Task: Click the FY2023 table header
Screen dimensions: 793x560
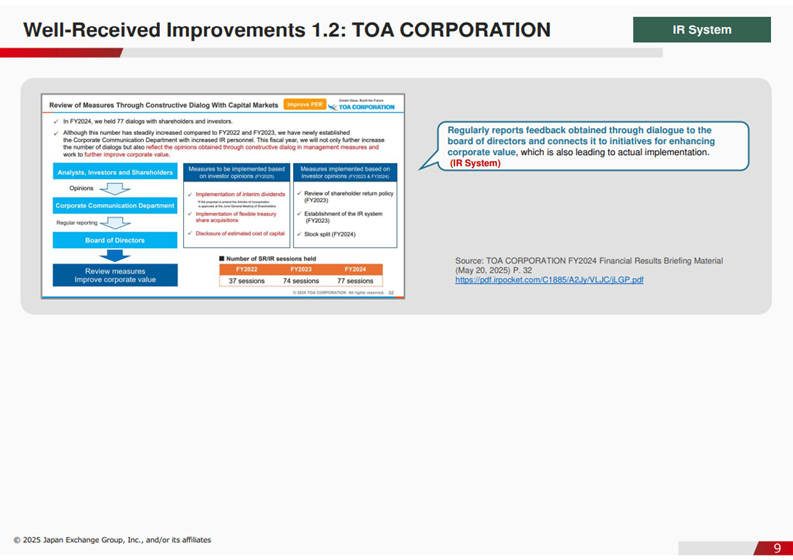Action: point(301,269)
